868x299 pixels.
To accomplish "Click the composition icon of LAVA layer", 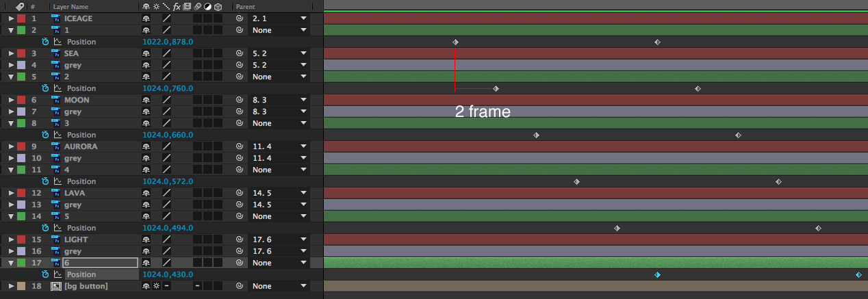I will point(56,193).
